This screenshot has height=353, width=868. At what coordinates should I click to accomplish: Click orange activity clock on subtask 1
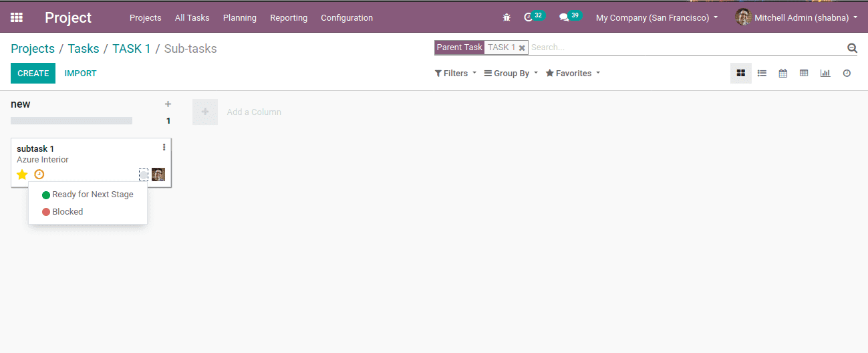[x=39, y=174]
